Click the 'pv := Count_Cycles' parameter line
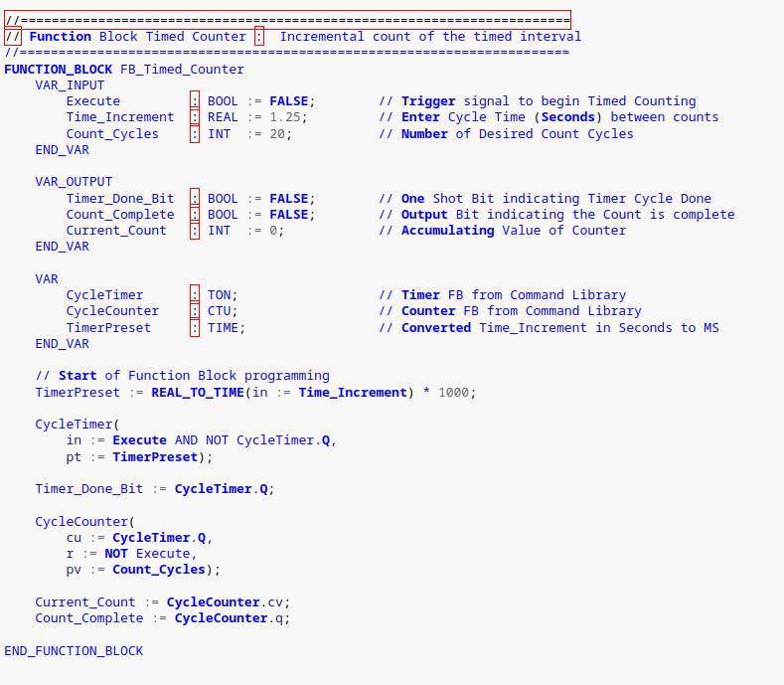Viewport: 784px width, 685px height. [x=143, y=570]
